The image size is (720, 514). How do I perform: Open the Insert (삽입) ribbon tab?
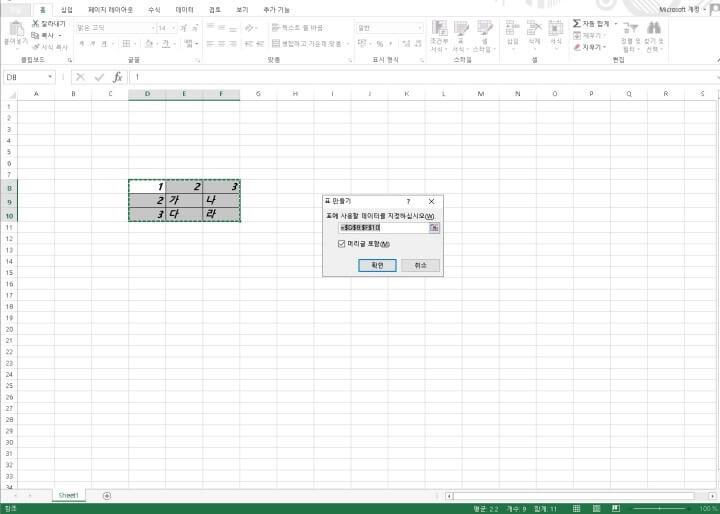pos(67,10)
